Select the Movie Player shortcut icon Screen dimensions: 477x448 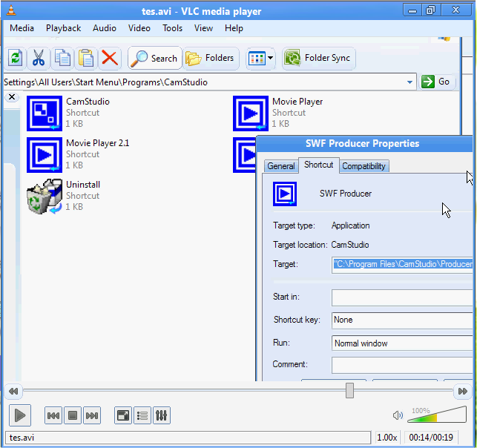pyautogui.click(x=251, y=113)
